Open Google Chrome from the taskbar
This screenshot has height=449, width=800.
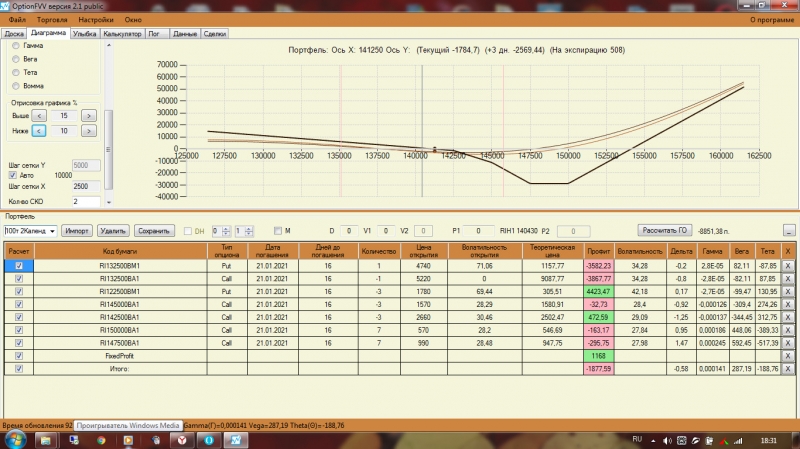tap(101, 440)
